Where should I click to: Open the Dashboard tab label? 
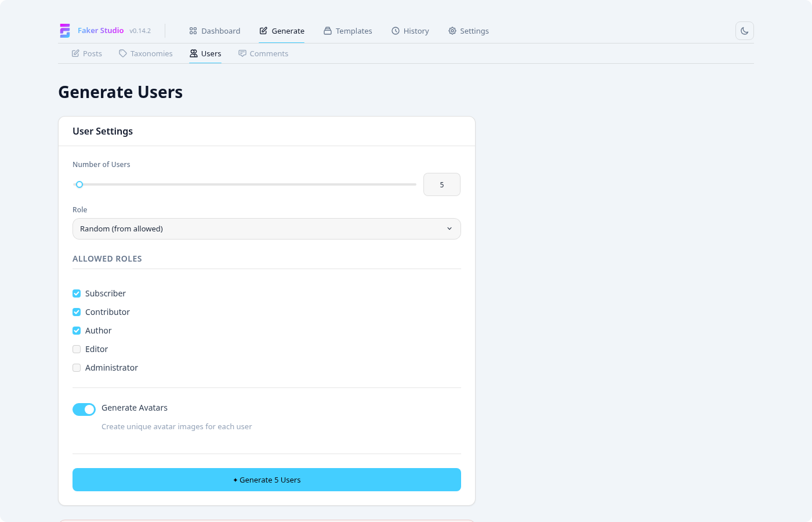point(220,31)
